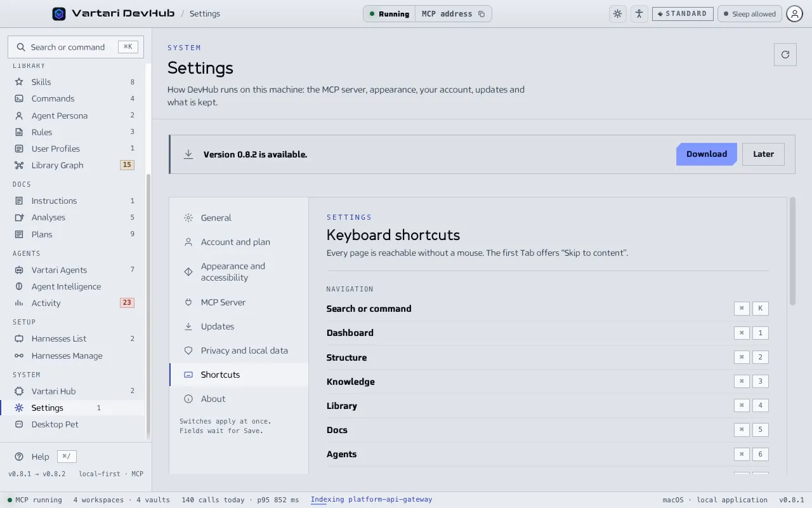
Task: Select the MCP Server settings tab
Action: pos(239,302)
